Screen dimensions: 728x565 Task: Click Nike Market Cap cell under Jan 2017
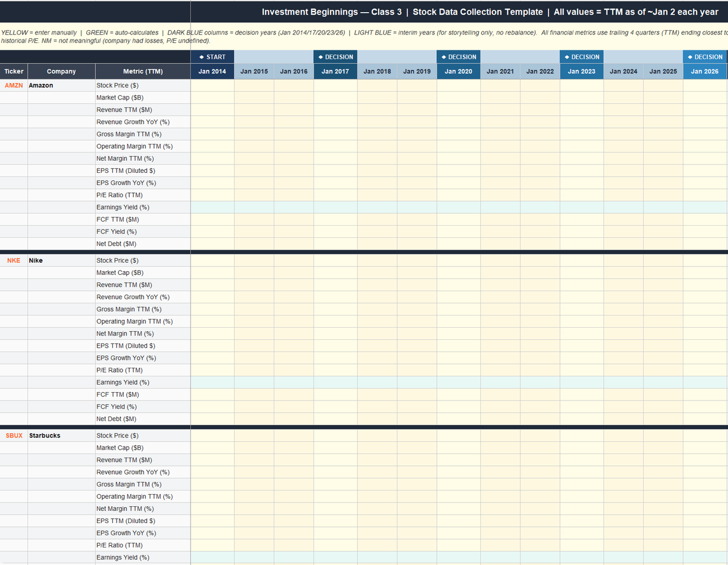(x=335, y=272)
